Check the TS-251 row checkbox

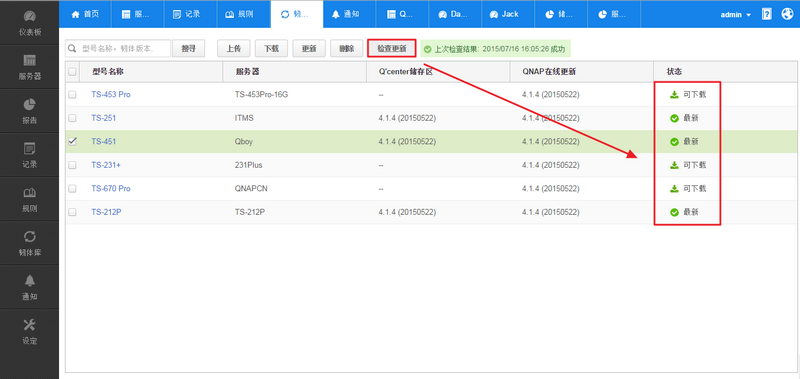click(72, 118)
